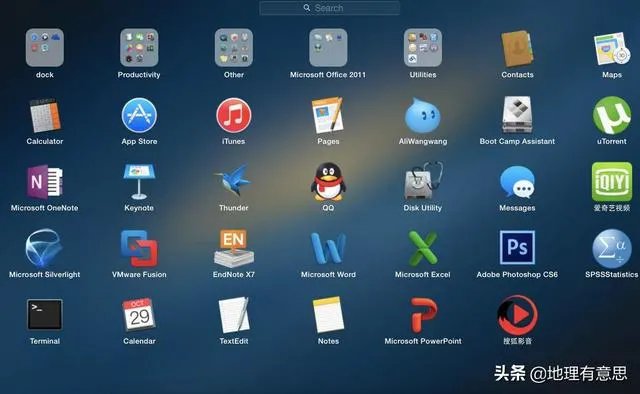Image resolution: width=640 pixels, height=394 pixels.
Task: Open Microsoft Excel
Action: point(423,248)
